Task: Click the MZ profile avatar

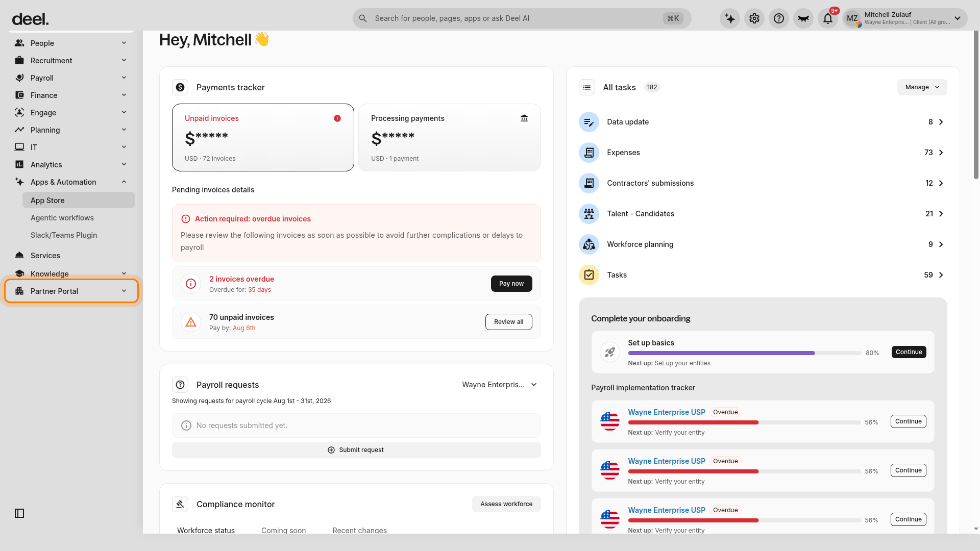Action: tap(852, 18)
